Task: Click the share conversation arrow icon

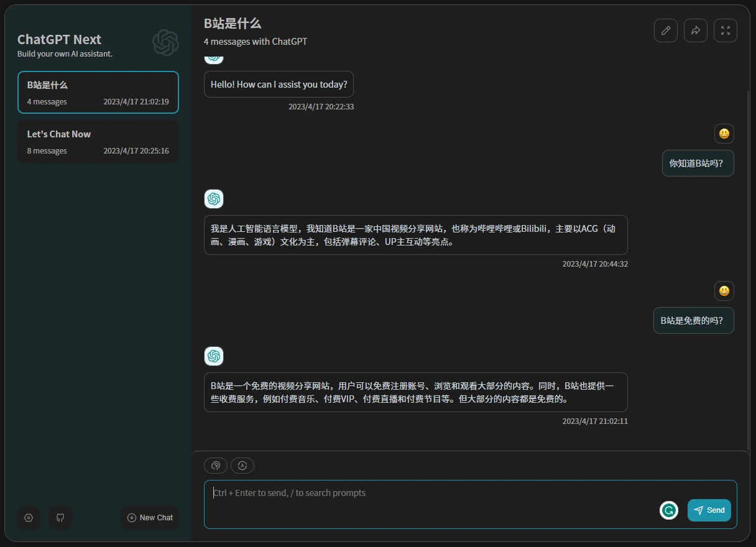Action: point(696,30)
